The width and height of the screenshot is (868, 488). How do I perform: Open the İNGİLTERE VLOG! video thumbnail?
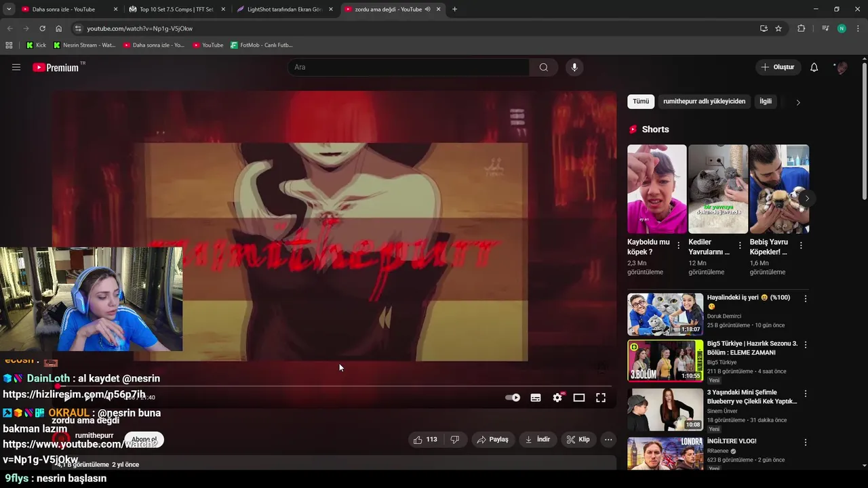pyautogui.click(x=665, y=453)
